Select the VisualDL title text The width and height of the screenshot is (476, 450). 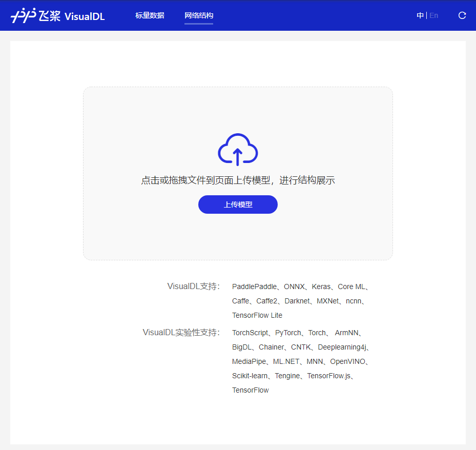click(85, 16)
